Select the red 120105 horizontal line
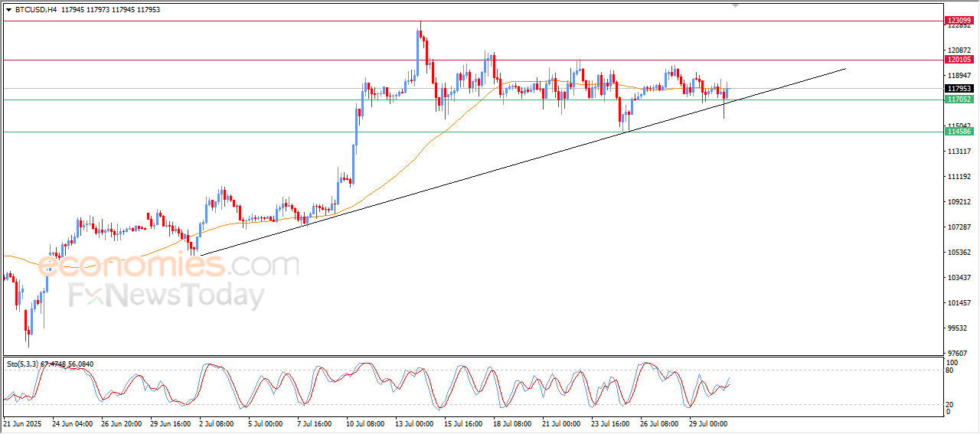Image resolution: width=980 pixels, height=434 pixels. coord(472,60)
